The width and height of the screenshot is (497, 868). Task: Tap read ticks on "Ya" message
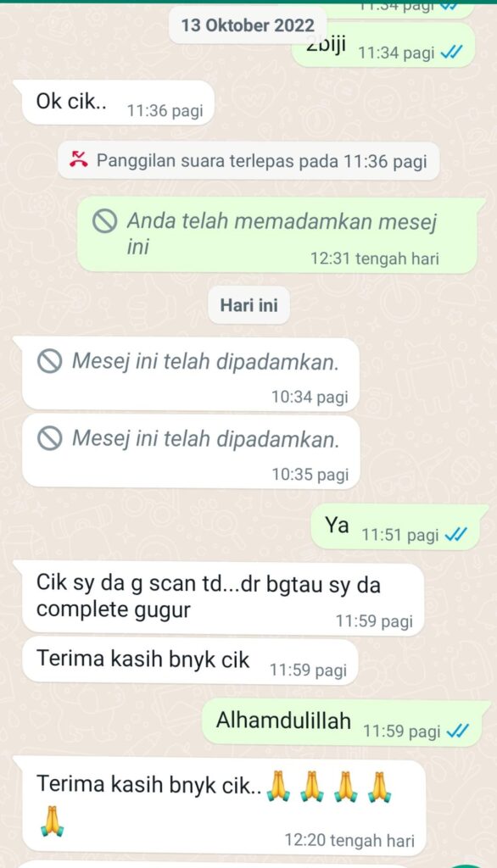[x=456, y=535]
